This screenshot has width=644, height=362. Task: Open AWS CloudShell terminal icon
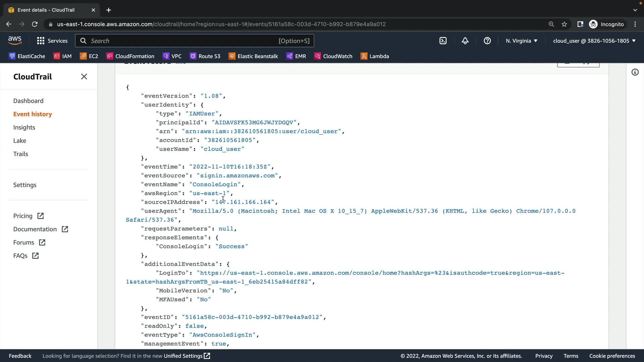coord(443,41)
